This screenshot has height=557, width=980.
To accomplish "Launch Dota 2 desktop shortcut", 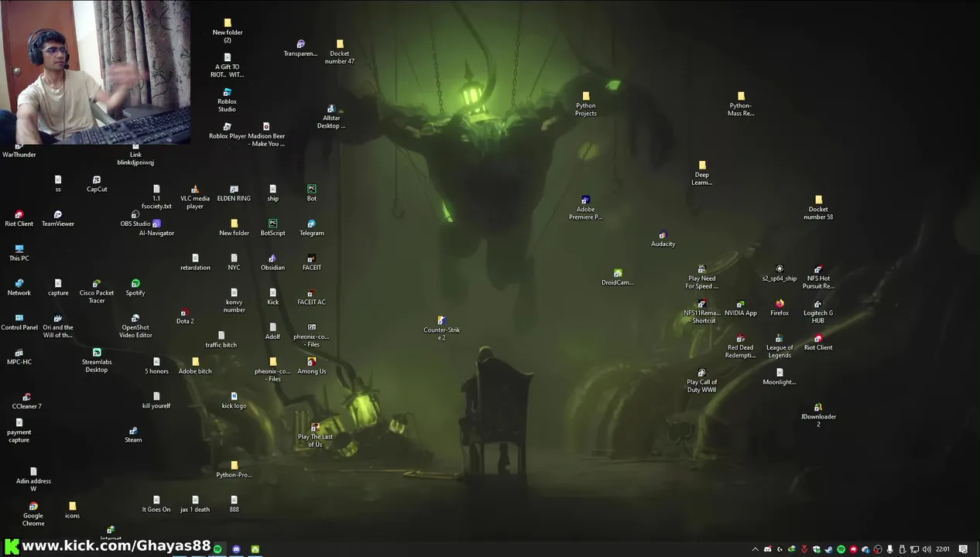I will pos(185,316).
